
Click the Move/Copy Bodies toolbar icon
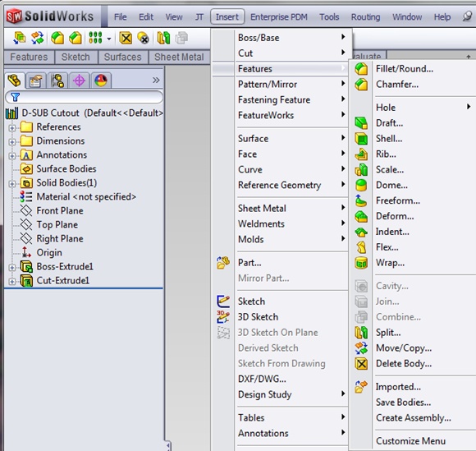(38, 39)
